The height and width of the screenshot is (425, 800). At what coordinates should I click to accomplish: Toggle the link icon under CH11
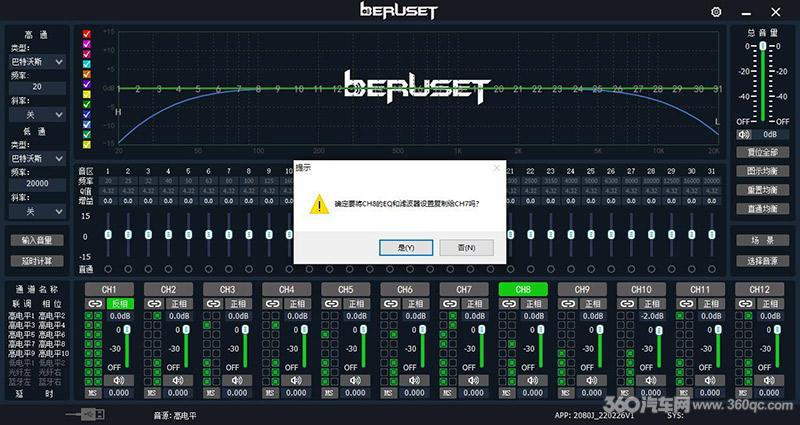(687, 304)
